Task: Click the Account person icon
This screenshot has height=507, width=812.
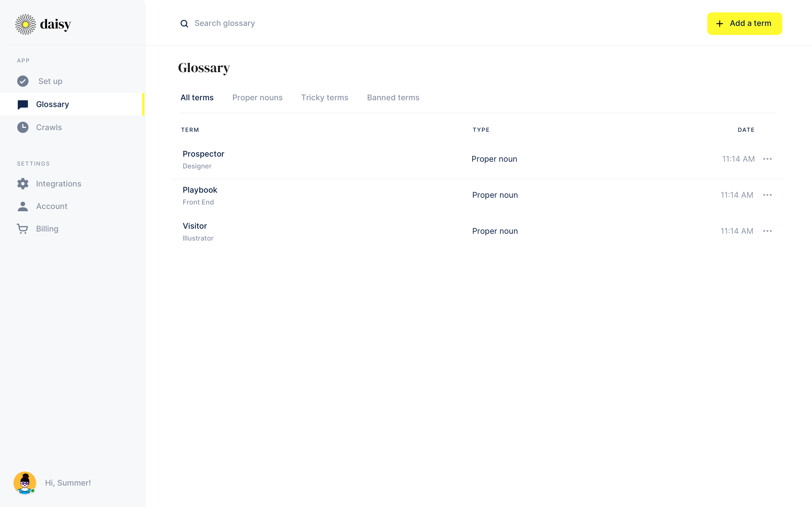Action: point(22,206)
